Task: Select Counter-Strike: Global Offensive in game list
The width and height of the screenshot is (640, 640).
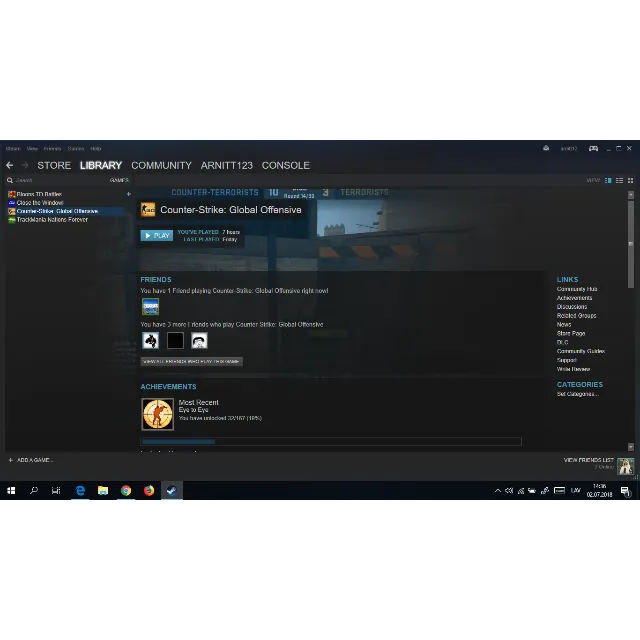Action: tap(66, 211)
